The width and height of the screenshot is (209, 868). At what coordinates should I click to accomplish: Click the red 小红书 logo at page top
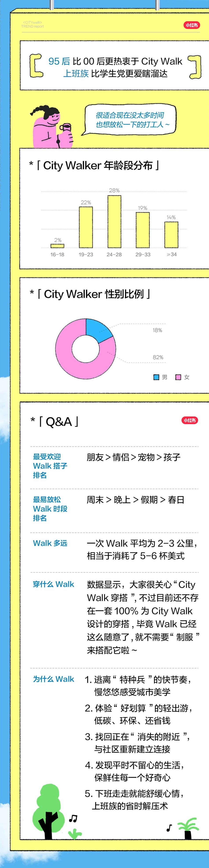(191, 25)
